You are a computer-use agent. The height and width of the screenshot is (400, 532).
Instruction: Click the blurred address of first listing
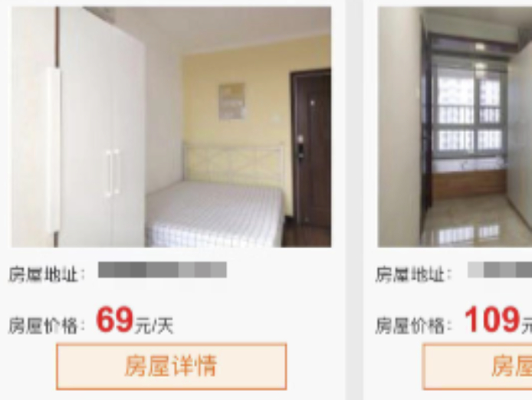click(163, 270)
